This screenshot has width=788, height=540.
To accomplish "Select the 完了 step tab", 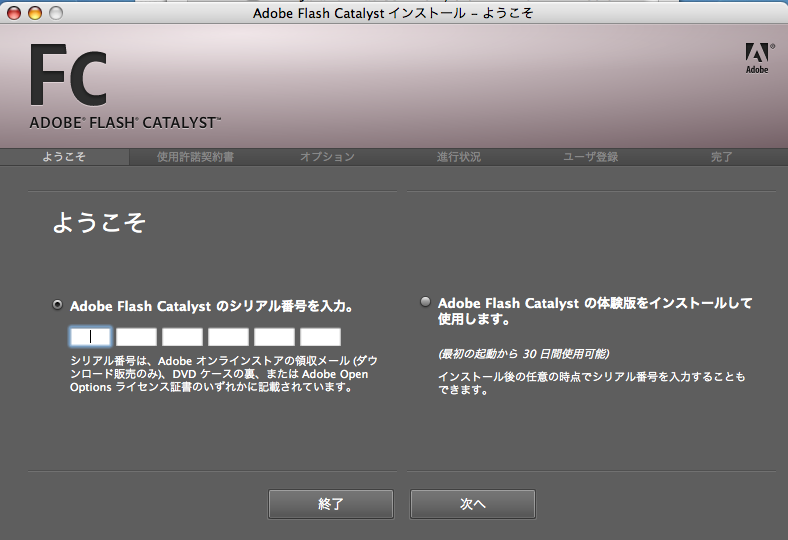I will tap(722, 157).
